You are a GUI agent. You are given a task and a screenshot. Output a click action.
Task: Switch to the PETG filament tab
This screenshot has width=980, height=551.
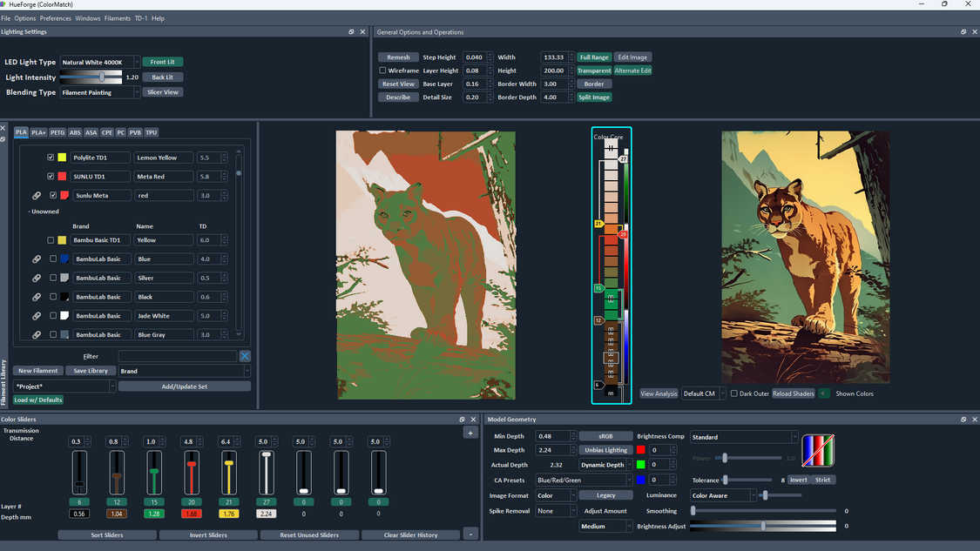click(57, 133)
